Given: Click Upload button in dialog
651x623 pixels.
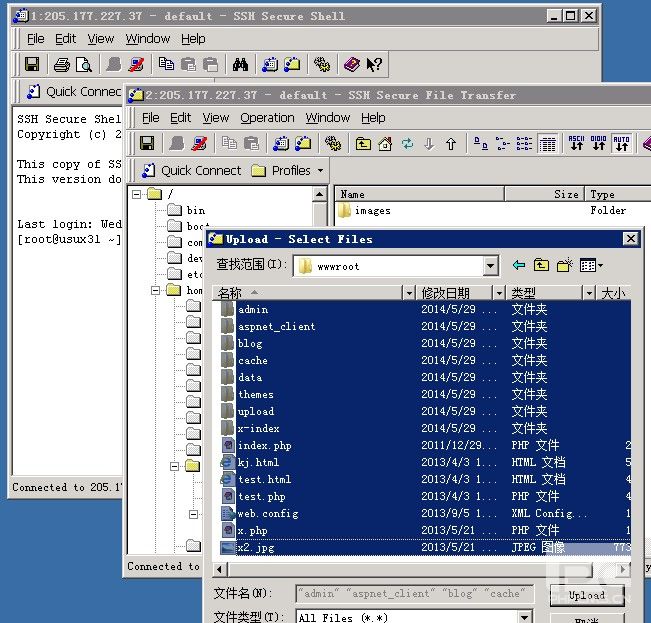Looking at the screenshot, I should tap(587, 595).
